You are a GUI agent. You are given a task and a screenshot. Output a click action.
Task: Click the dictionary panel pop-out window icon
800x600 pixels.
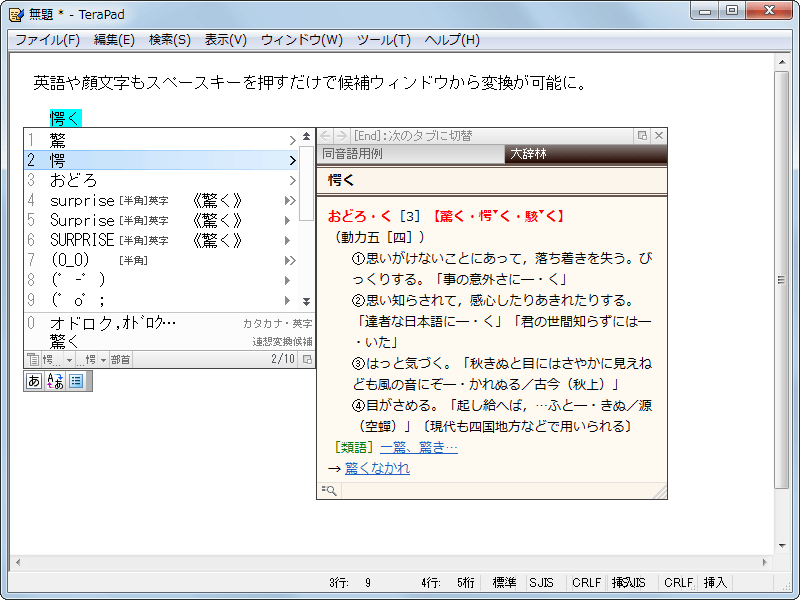642,135
